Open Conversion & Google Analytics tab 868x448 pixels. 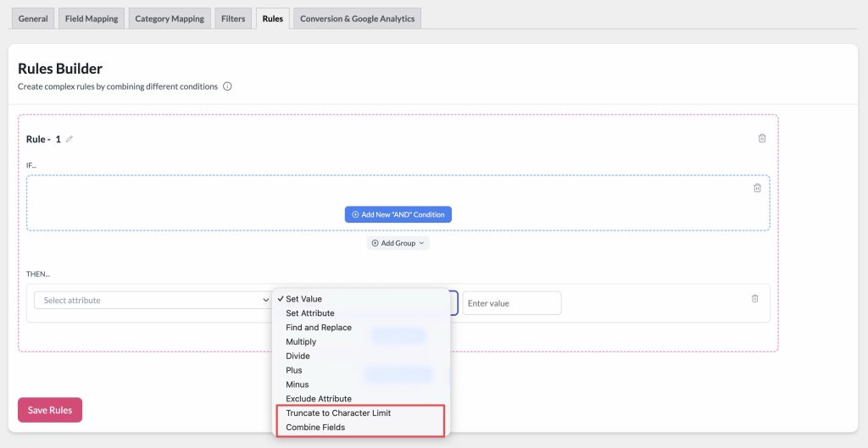(x=357, y=19)
